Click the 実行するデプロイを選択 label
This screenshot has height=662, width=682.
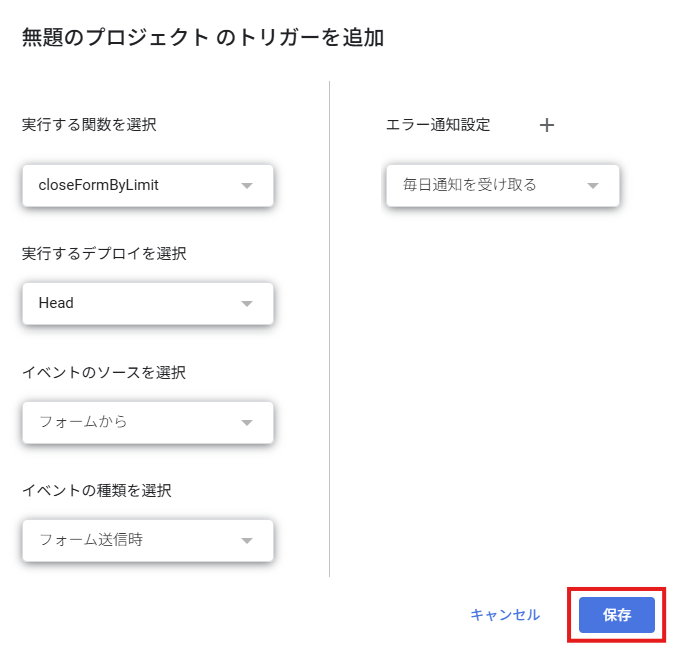(x=104, y=253)
